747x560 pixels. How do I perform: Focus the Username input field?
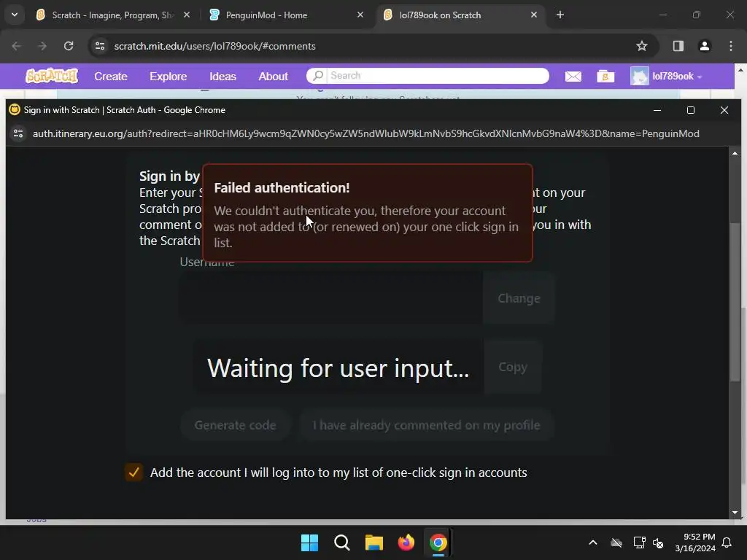pyautogui.click(x=331, y=298)
